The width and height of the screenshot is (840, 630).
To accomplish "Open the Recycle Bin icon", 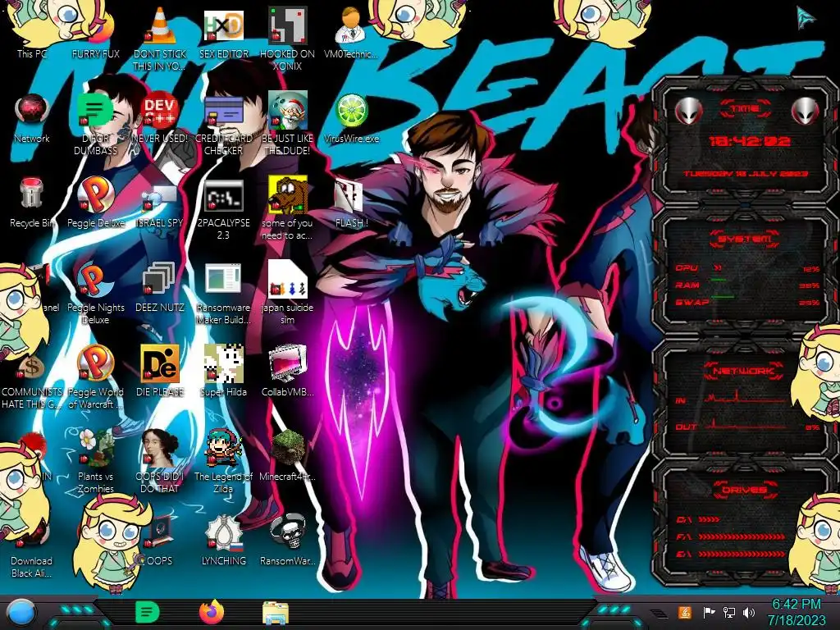I will (32, 203).
